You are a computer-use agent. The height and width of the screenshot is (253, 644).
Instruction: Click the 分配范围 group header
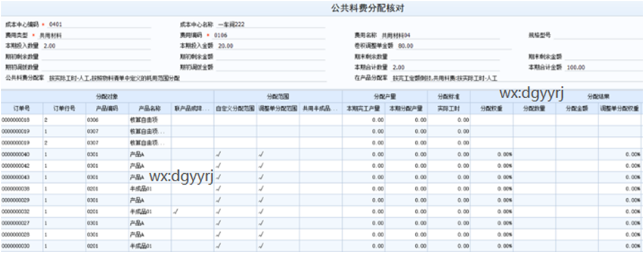(278, 96)
